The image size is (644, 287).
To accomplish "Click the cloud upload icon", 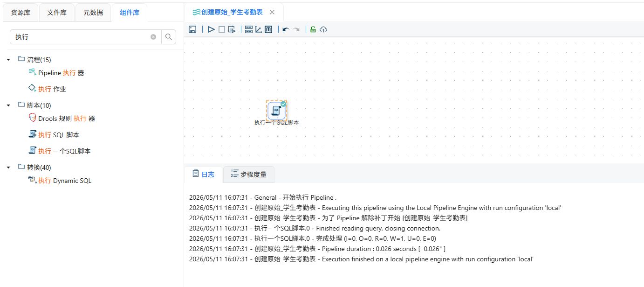I will (x=323, y=29).
